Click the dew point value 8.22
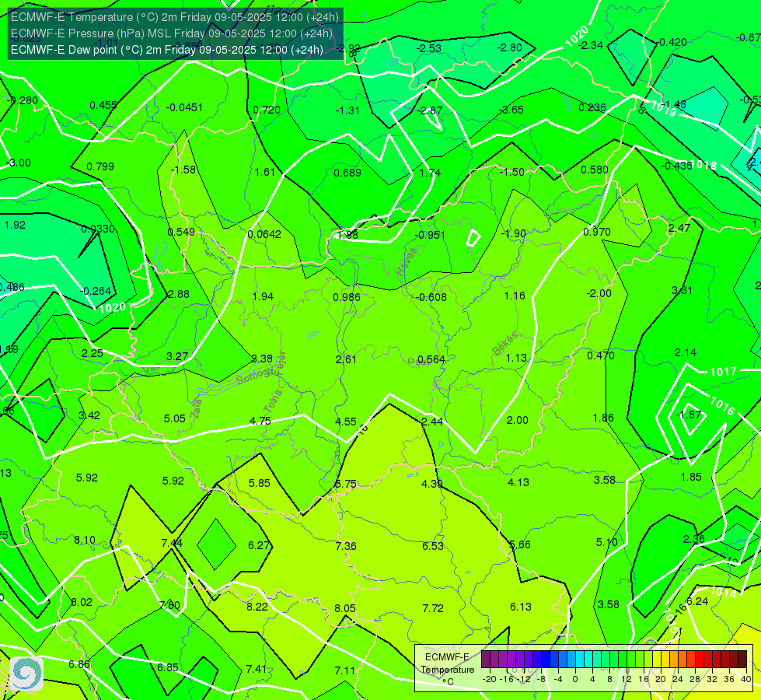The width and height of the screenshot is (761, 700). point(257,607)
